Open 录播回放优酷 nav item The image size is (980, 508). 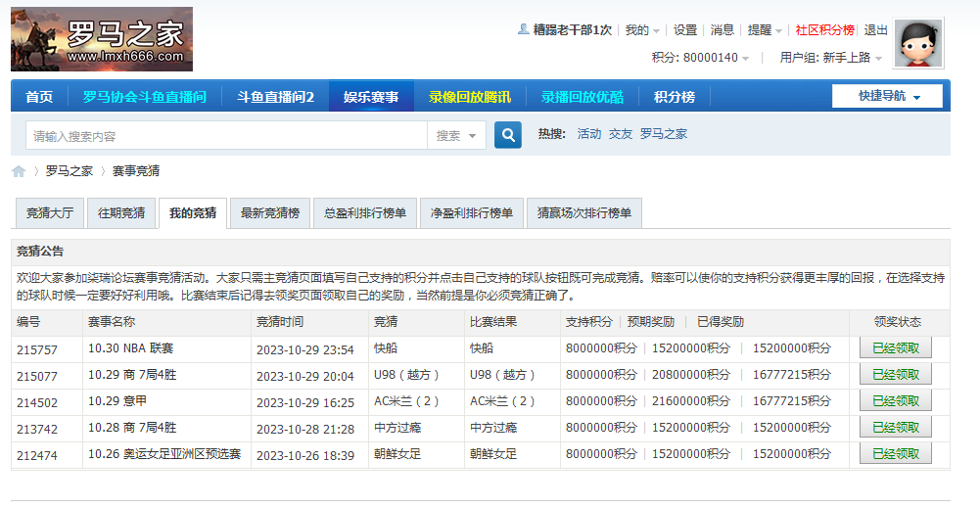(x=582, y=97)
